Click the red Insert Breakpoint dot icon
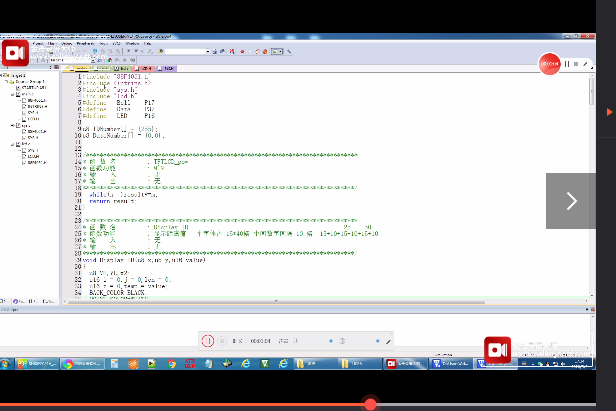This screenshot has height=411, width=616. click(x=242, y=51)
